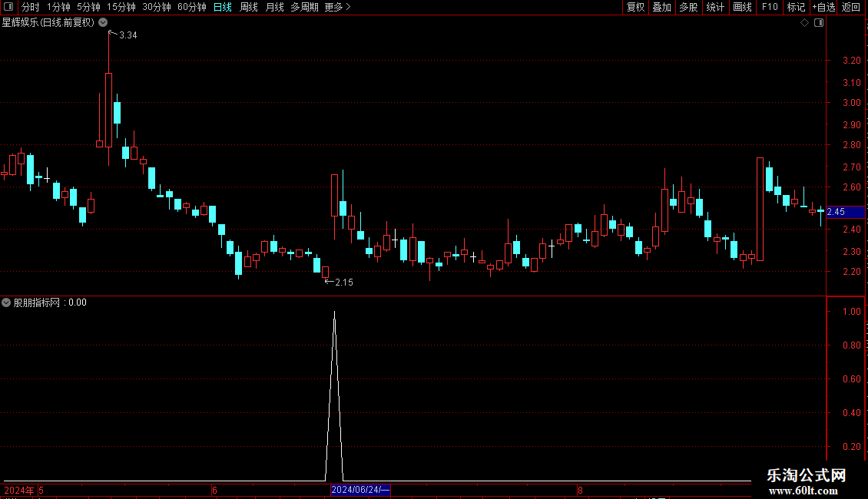Activate 画线 drawing tools
Viewport: 868px width, 499px height.
tap(742, 7)
